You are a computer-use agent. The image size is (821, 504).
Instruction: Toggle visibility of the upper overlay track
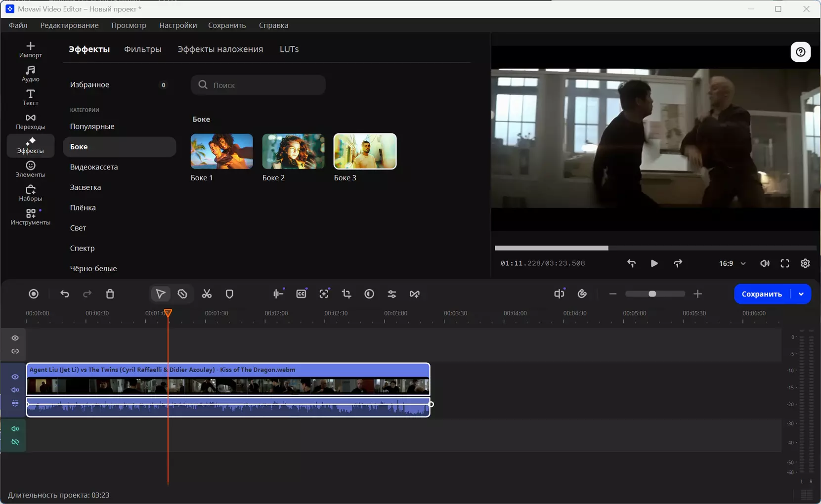point(15,338)
